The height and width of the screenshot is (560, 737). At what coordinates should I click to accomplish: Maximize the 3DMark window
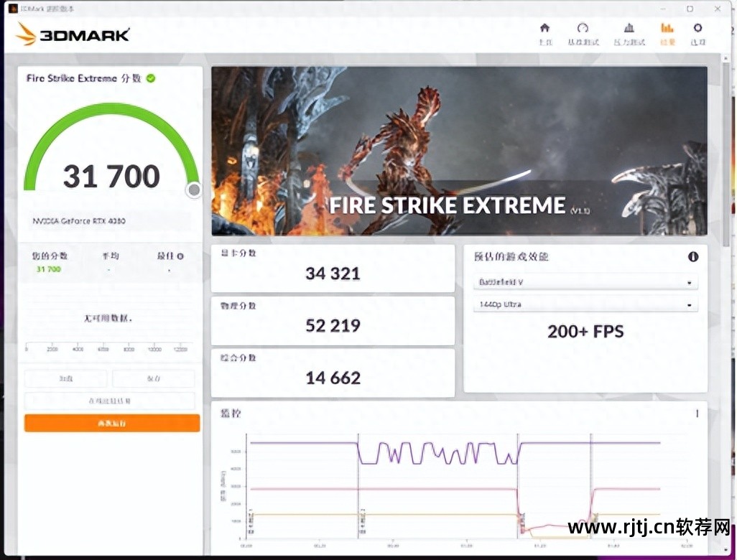point(690,9)
